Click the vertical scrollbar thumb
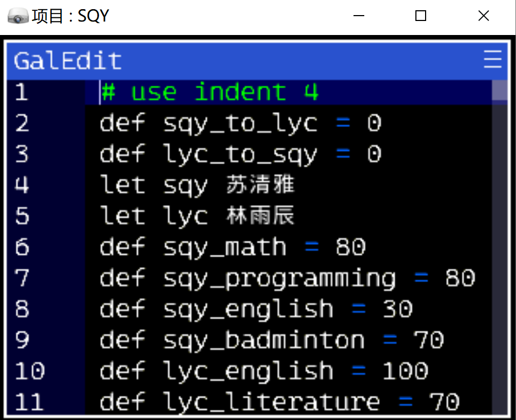Image resolution: width=516 pixels, height=420 pixels. coord(499,90)
